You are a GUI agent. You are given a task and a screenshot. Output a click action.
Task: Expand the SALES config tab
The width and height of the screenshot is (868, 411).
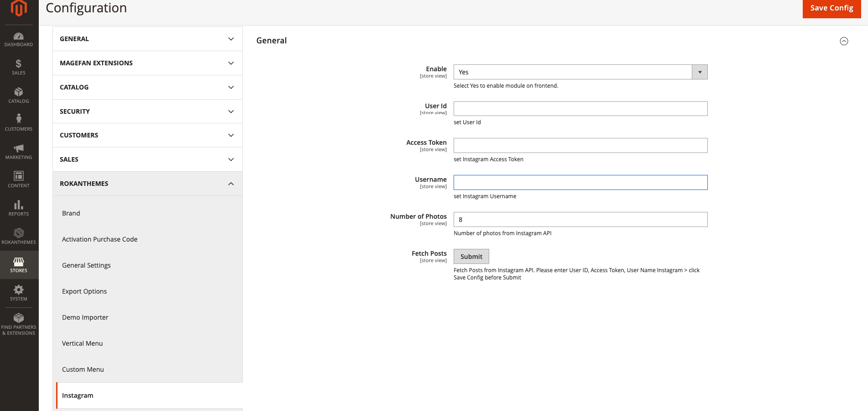[x=147, y=159]
